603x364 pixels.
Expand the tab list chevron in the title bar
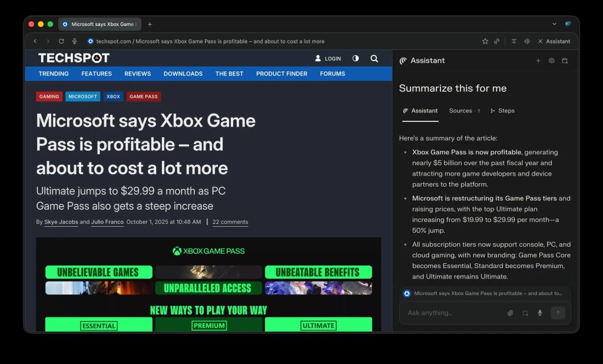click(554, 24)
